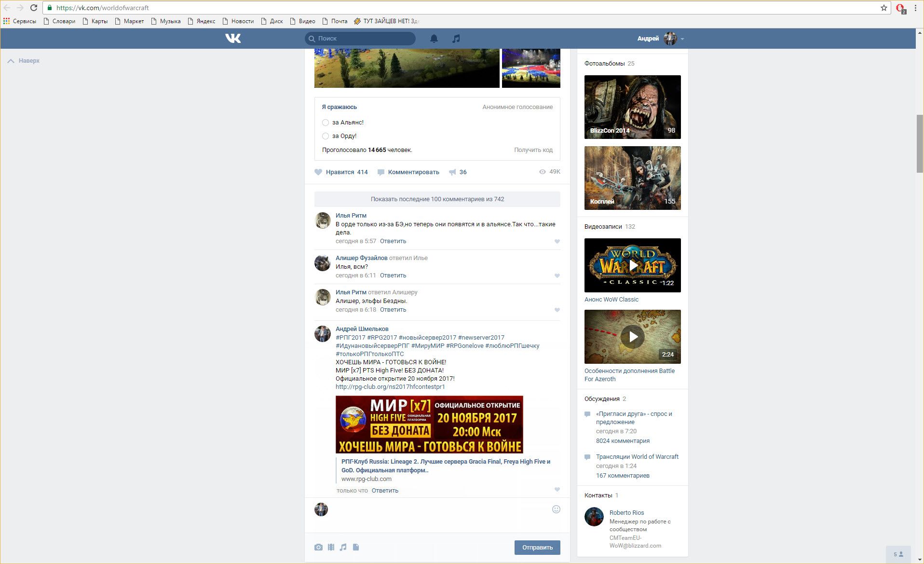Attach an audio file to comment
The image size is (924, 564).
[x=343, y=547]
